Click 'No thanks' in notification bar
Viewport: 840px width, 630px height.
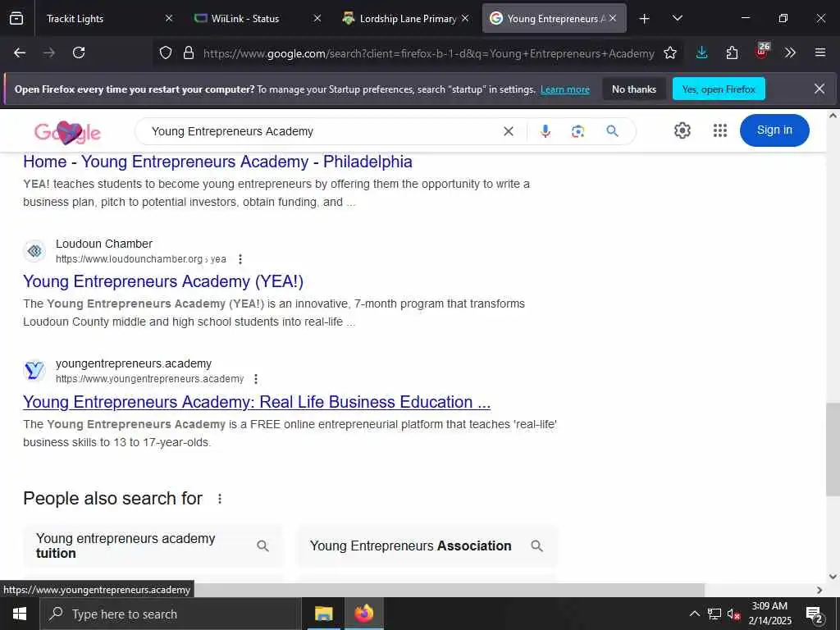[634, 89]
